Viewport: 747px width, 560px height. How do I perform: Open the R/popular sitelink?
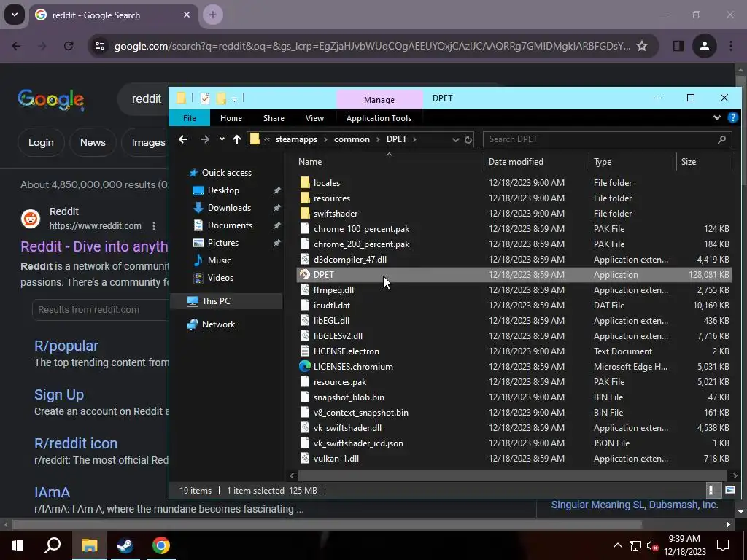[66, 346]
